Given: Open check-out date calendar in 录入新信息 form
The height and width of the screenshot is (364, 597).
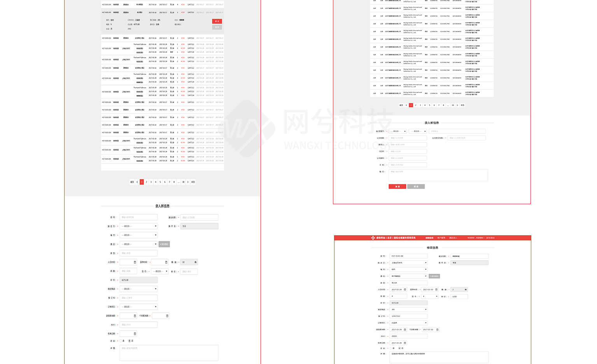Looking at the screenshot, I should (x=166, y=262).
